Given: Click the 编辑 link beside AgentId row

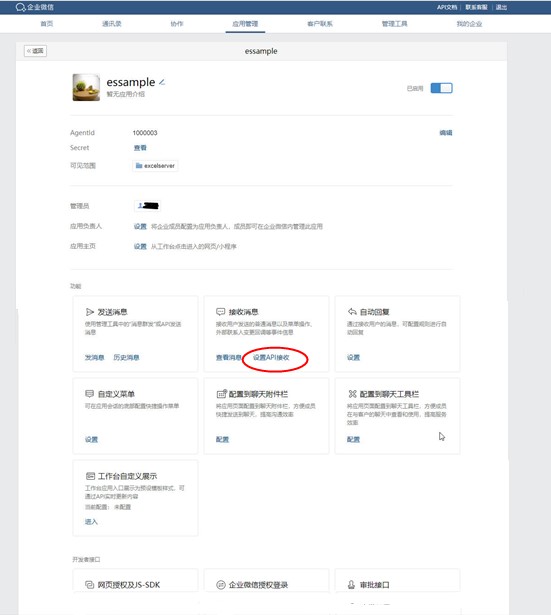Looking at the screenshot, I should point(446,133).
